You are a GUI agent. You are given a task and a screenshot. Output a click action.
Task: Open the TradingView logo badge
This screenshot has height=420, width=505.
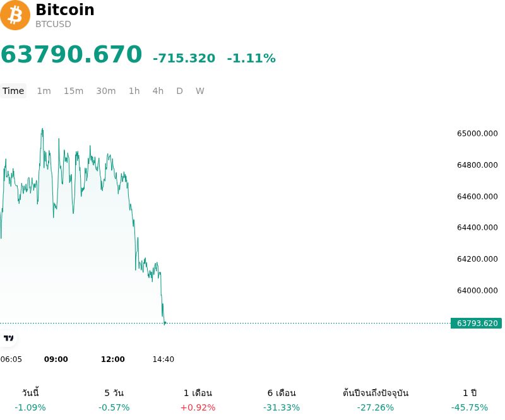[x=8, y=338]
